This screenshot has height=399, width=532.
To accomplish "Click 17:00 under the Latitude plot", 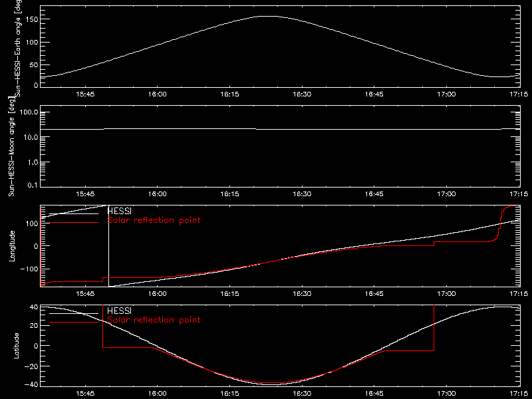I will click(x=446, y=394).
